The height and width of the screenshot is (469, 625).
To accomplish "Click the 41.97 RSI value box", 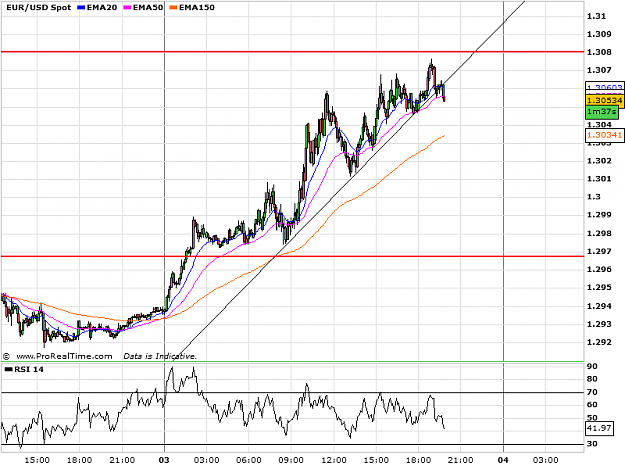I will (x=599, y=428).
